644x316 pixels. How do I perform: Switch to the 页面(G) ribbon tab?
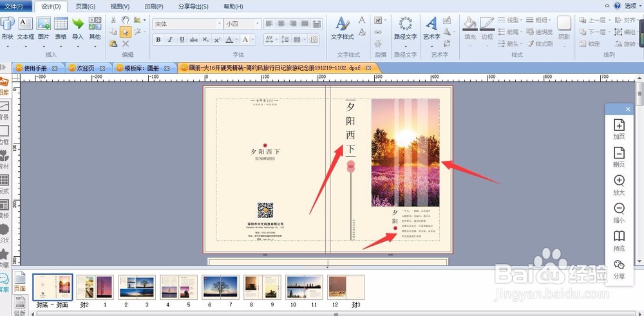tap(86, 6)
